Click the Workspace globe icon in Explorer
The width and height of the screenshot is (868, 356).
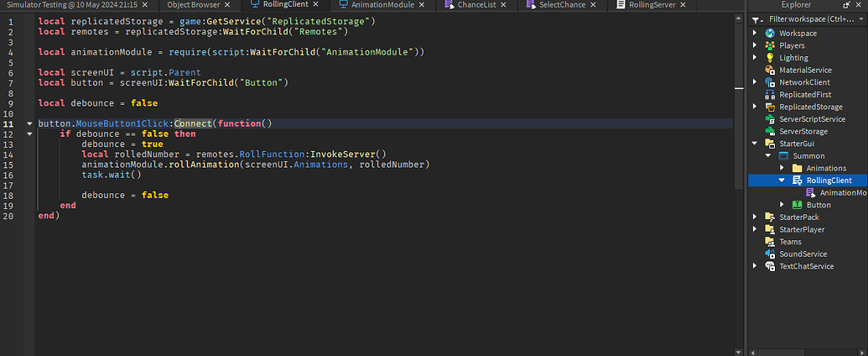[x=770, y=34]
